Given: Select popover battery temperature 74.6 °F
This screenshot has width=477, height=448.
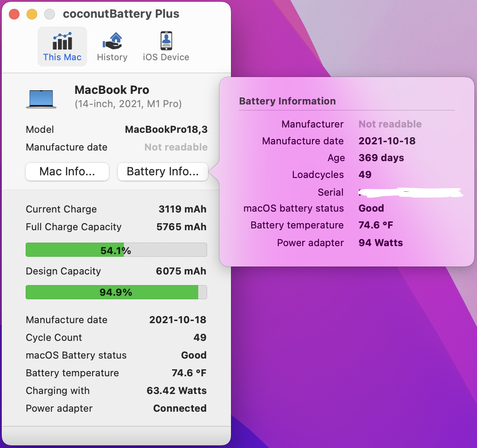Looking at the screenshot, I should [376, 225].
